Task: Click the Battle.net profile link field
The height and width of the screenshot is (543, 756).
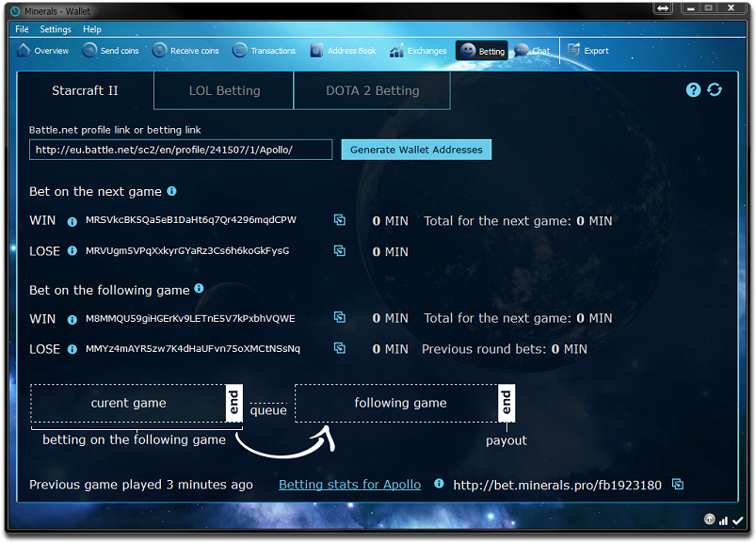Action: pos(181,150)
